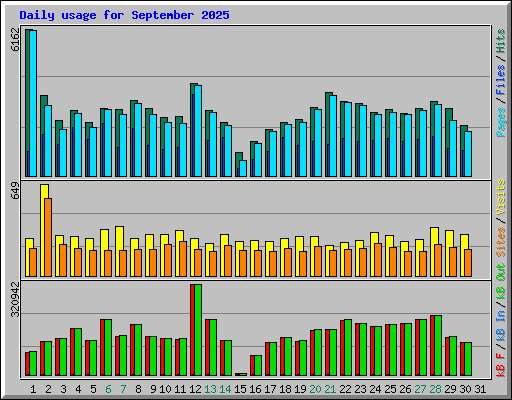Click green weekend day label 14
This screenshot has height=400, width=512.
pyautogui.click(x=225, y=389)
